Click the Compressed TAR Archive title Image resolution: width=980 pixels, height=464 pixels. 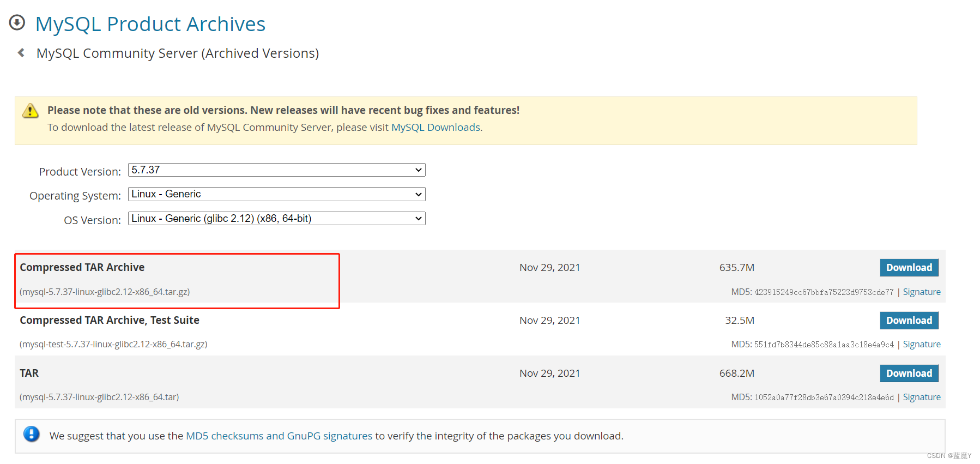(x=82, y=267)
